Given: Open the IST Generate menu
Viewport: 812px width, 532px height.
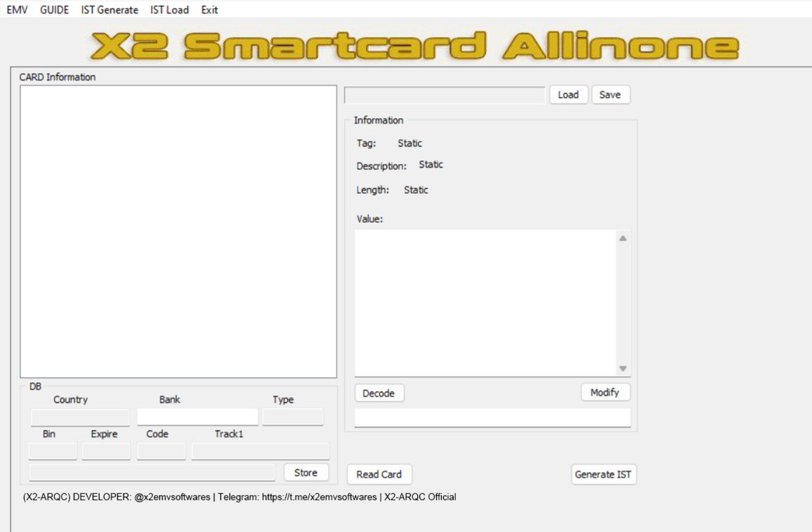Looking at the screenshot, I should 110,10.
